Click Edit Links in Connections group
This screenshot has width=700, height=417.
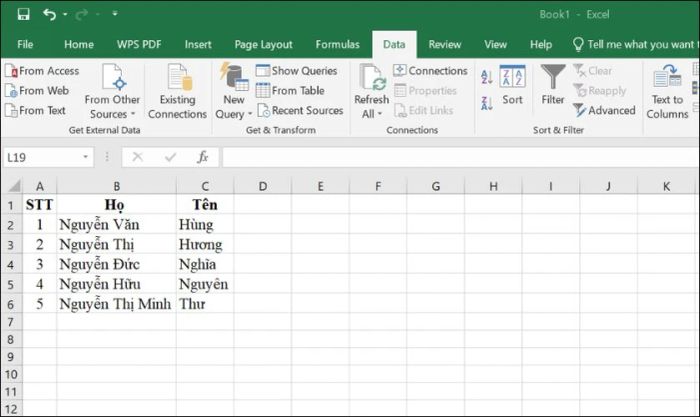point(423,110)
